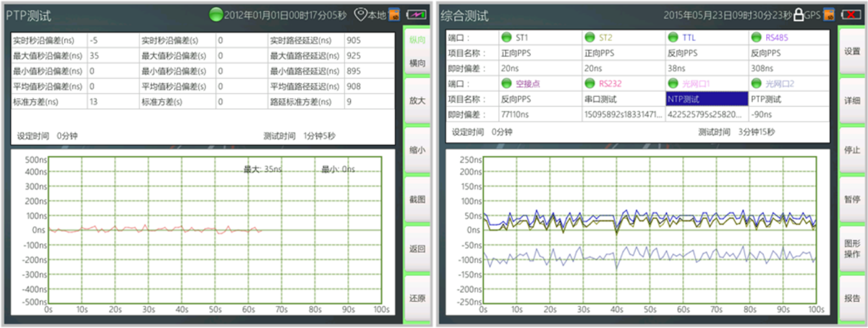Toggle the TTL port indicator
The image size is (868, 328).
tap(673, 38)
